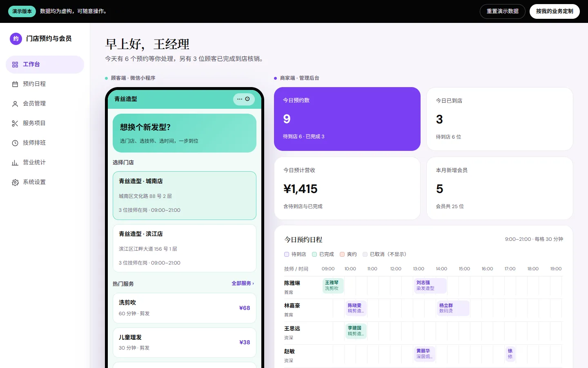Screen dimensions: 588x368
Task: Click technician name 王思远
Action: 292,328
